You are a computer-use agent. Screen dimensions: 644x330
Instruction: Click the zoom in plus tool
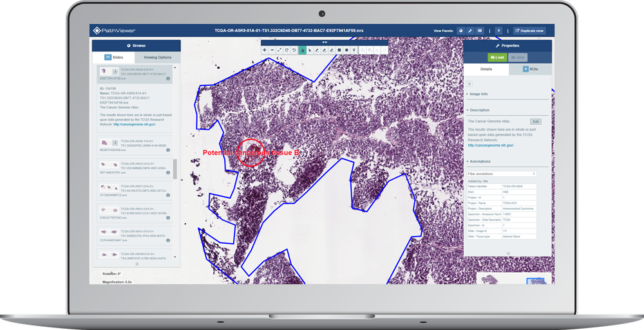[x=265, y=50]
